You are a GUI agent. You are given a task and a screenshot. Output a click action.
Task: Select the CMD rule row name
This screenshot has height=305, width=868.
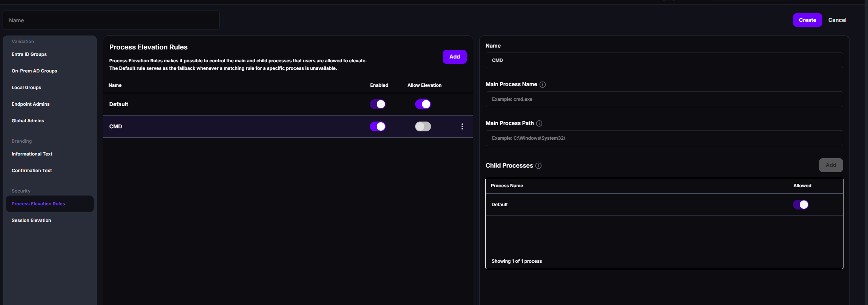tap(115, 126)
